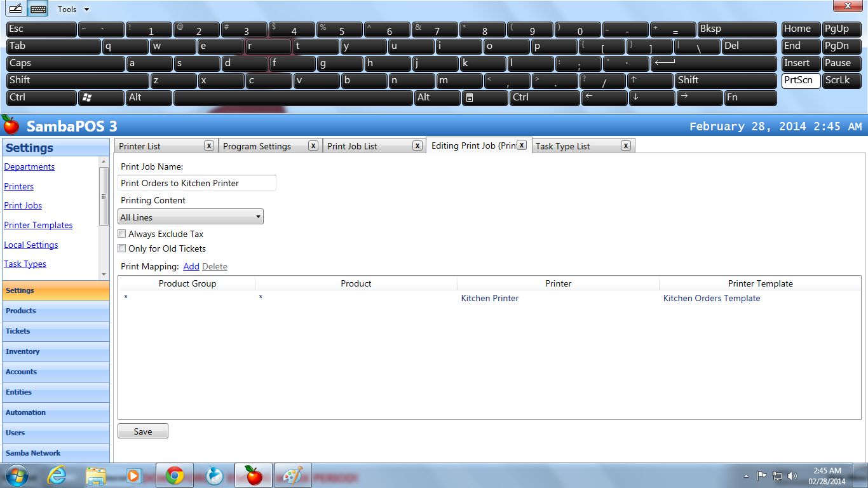The height and width of the screenshot is (488, 868).
Task: Show hidden icons in the system tray
Action: coord(746,476)
